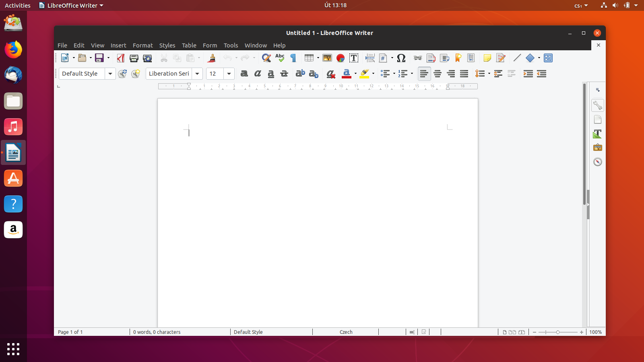Open the font size dropdown
This screenshot has height=362, width=644.
229,74
